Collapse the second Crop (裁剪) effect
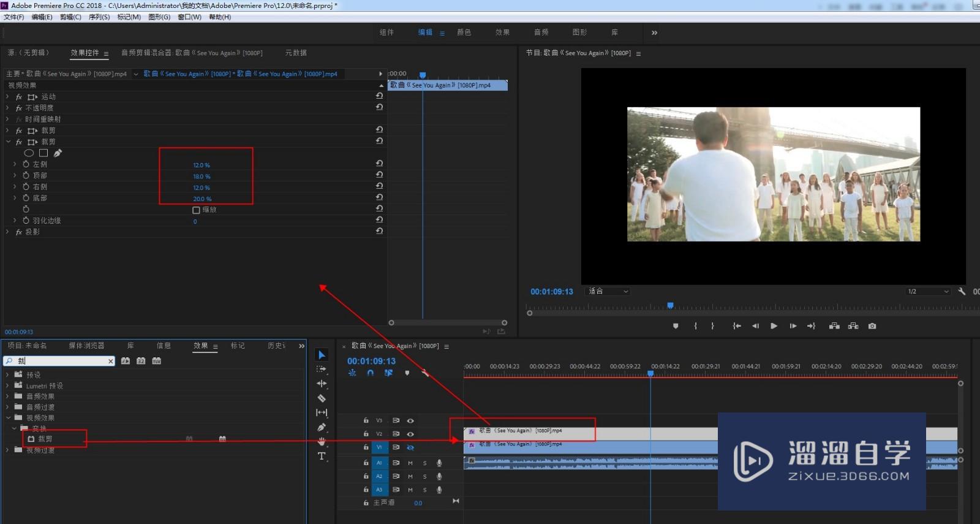 point(8,142)
